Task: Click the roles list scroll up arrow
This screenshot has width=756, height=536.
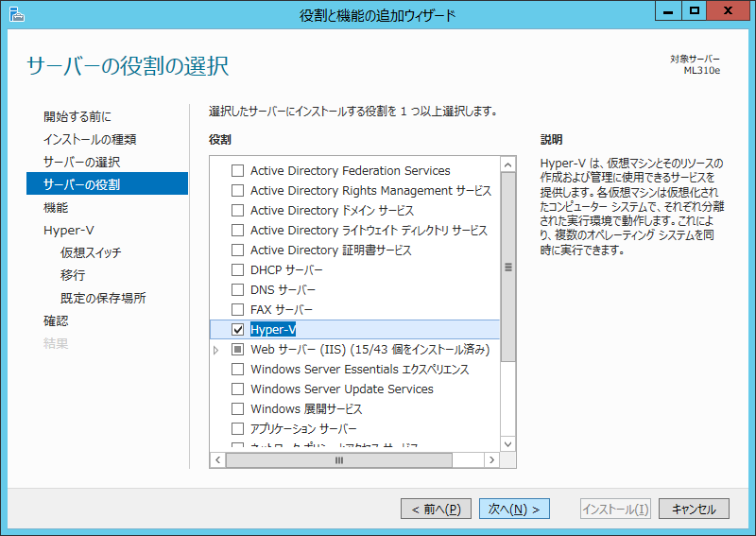Action: [508, 164]
